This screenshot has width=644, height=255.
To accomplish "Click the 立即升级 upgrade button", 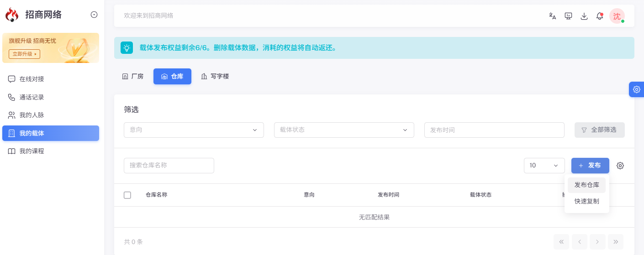I will 25,54.
